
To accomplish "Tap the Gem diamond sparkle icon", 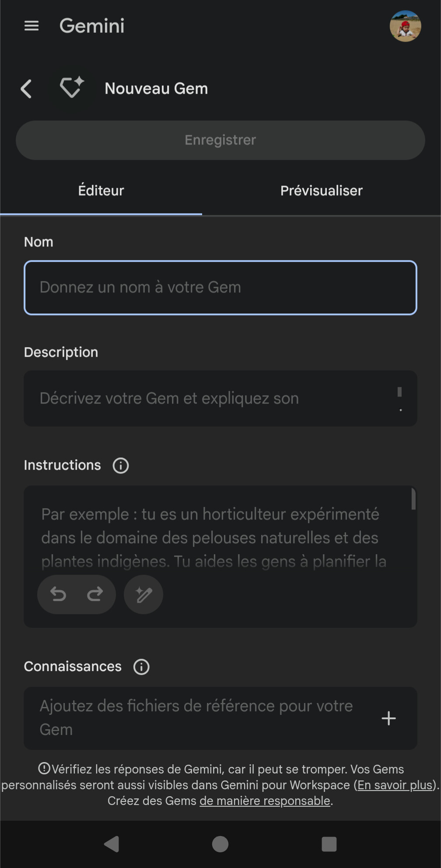I will 71,87.
